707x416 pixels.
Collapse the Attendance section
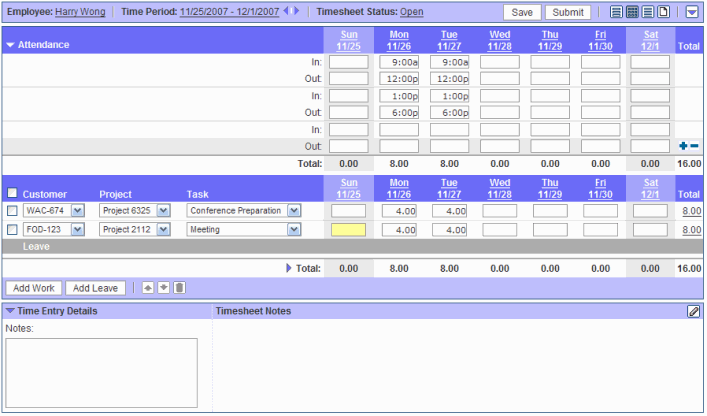pos(10,45)
